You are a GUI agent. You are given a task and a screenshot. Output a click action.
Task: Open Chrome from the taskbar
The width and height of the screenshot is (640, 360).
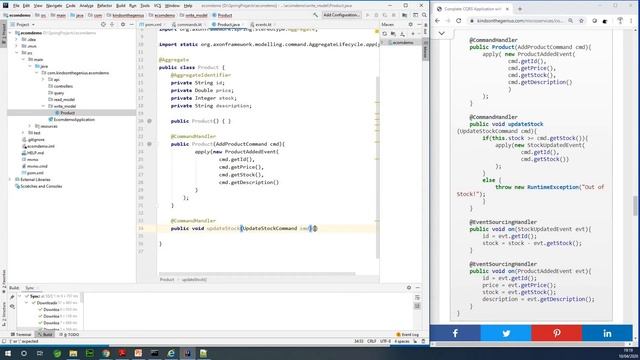[106, 353]
